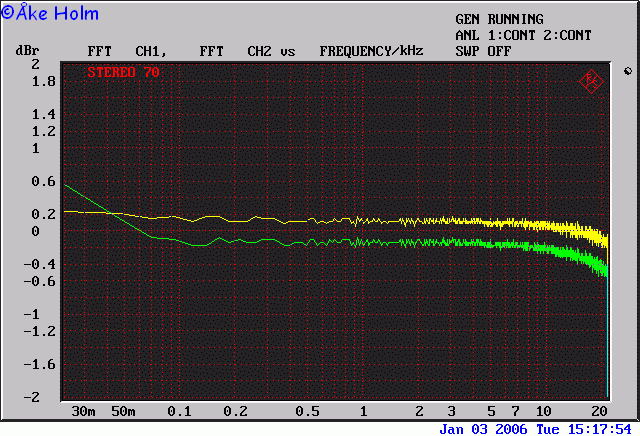This screenshot has height=436, width=640.
Task: Click the small marker icon right of graph
Action: click(x=628, y=71)
